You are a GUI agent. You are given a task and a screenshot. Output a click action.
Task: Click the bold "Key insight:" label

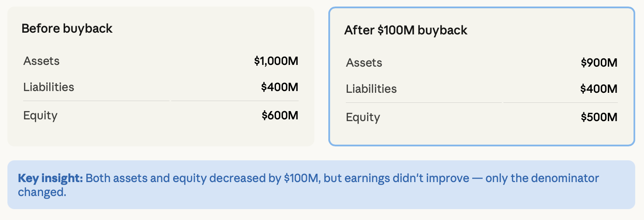51,178
